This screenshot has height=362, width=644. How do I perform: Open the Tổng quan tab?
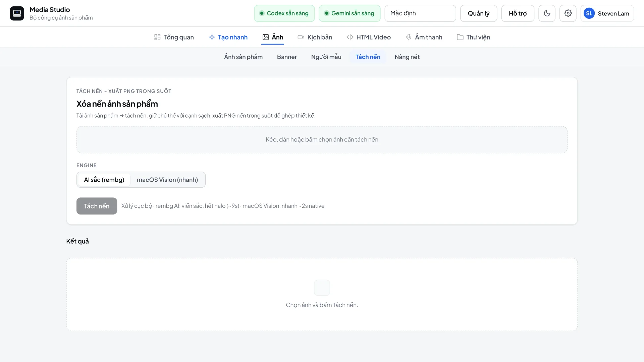[x=174, y=37]
